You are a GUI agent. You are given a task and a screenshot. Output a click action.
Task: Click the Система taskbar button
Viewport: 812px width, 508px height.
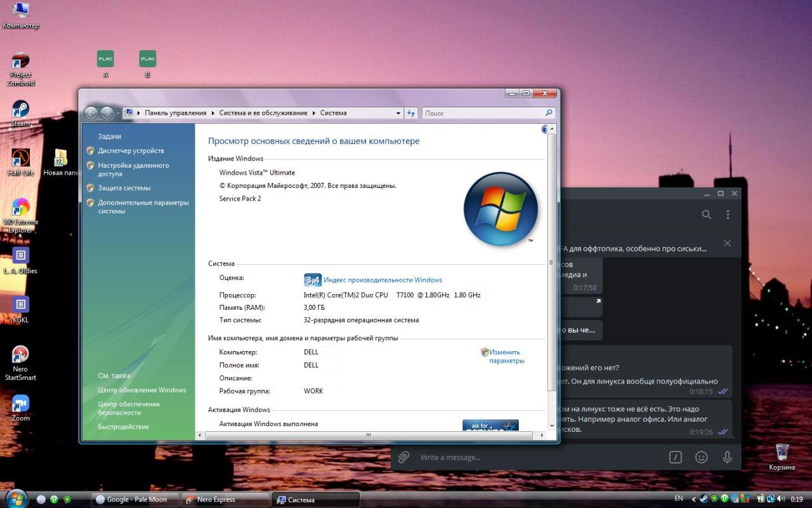pos(315,500)
